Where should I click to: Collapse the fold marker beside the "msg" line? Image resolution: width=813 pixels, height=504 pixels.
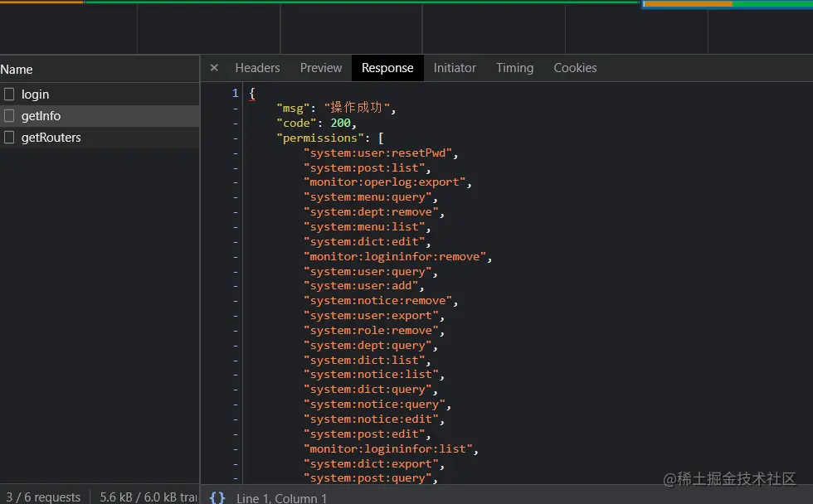click(236, 109)
